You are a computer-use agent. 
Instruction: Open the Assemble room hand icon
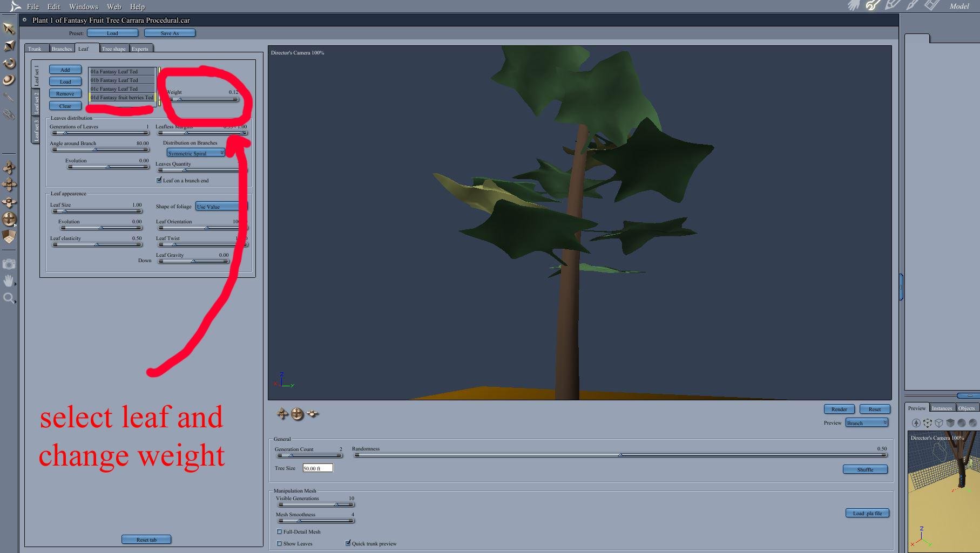click(x=853, y=6)
